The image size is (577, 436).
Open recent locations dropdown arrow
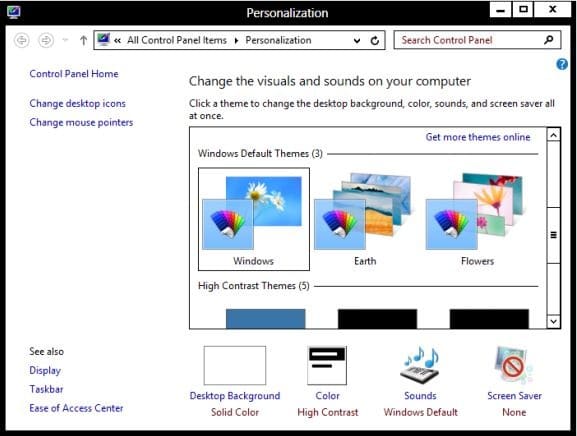[66, 40]
